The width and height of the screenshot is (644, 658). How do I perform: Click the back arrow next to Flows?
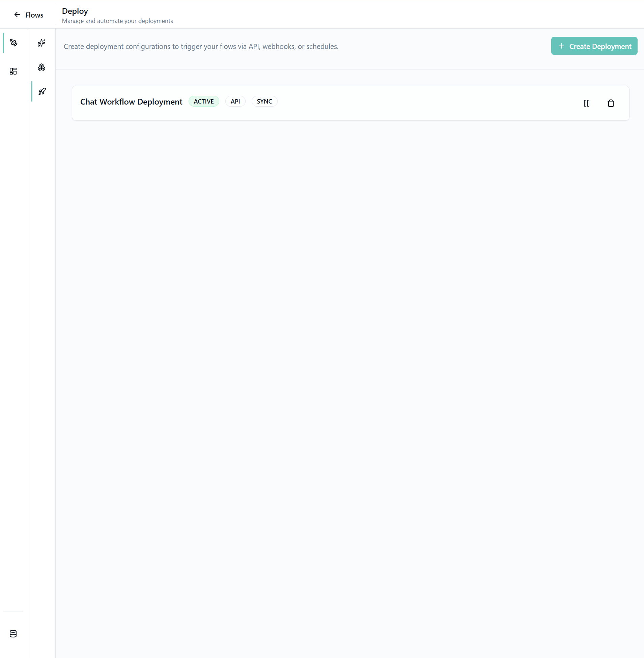click(17, 15)
